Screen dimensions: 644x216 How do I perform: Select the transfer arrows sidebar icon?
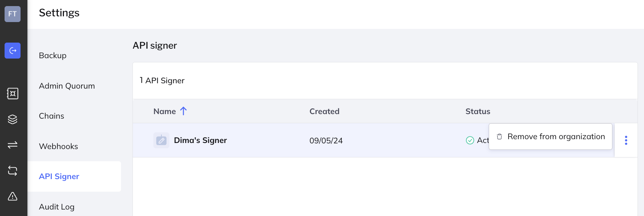pos(13,145)
